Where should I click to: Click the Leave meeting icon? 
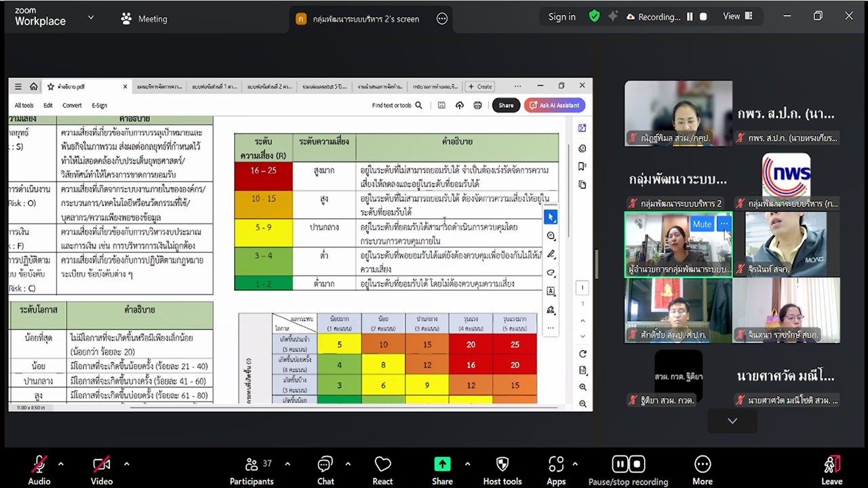coord(831,465)
